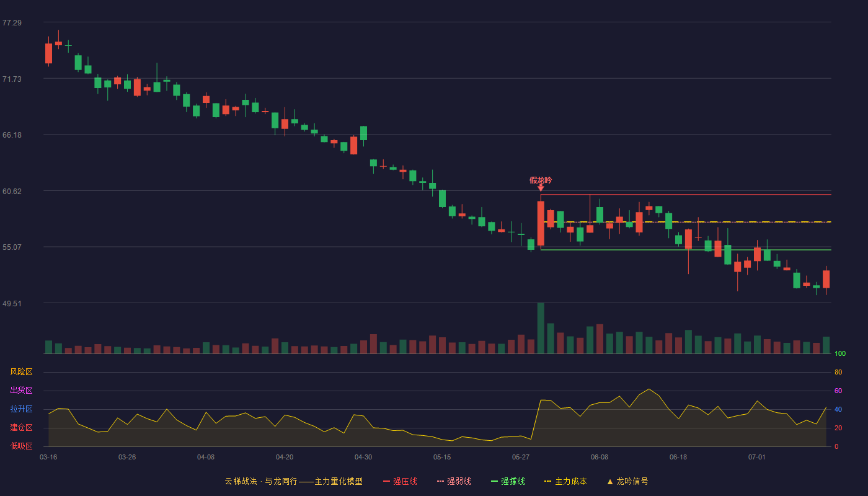The image size is (868, 496).
Task: Click the yellow triangle 龙吟信号 legend icon
Action: pyautogui.click(x=610, y=481)
